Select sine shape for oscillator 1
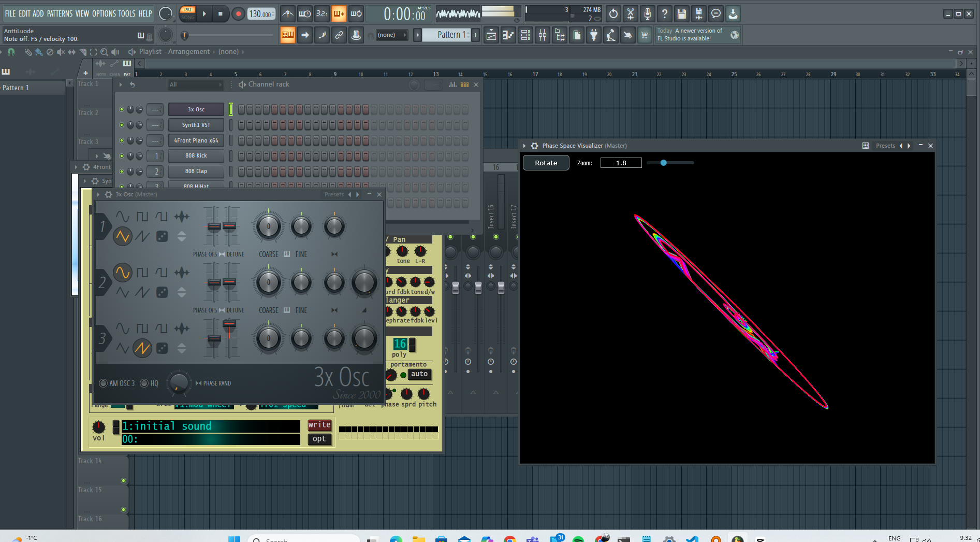The width and height of the screenshot is (980, 542). coord(122,217)
